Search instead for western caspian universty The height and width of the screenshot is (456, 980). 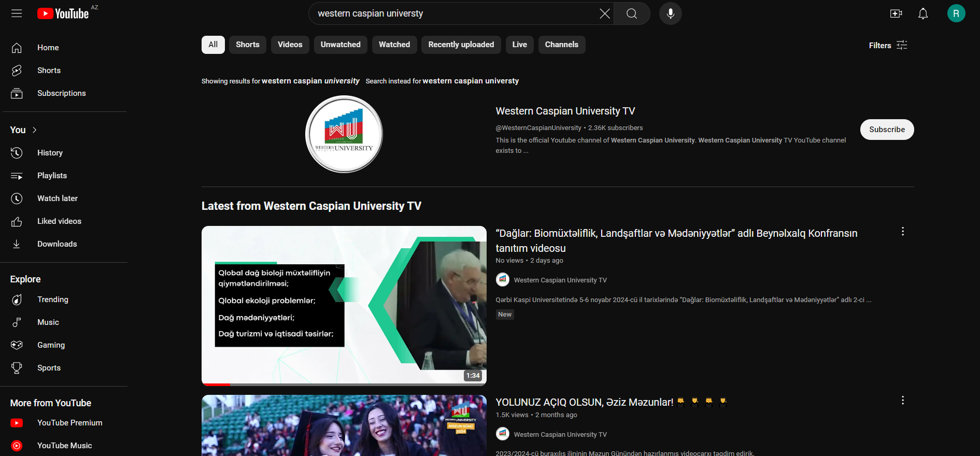471,81
